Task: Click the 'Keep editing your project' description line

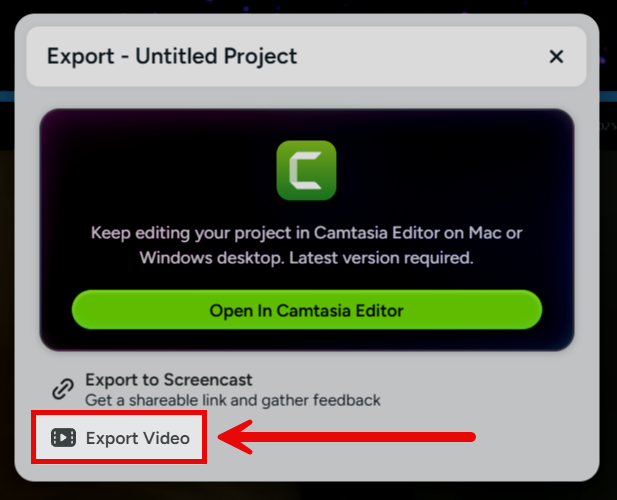Action: coord(307,233)
